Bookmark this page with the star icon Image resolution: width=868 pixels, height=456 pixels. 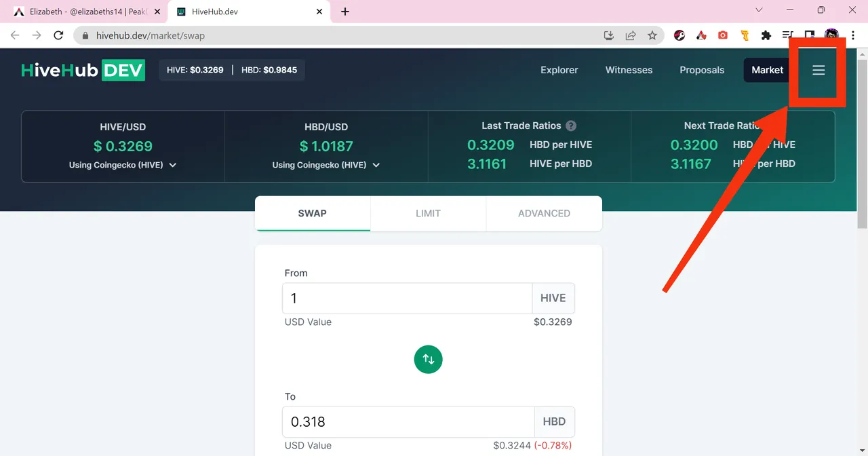click(652, 35)
